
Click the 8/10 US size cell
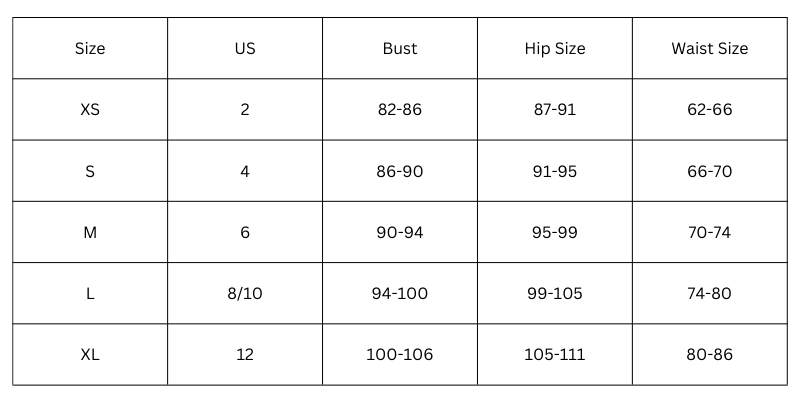coord(245,293)
